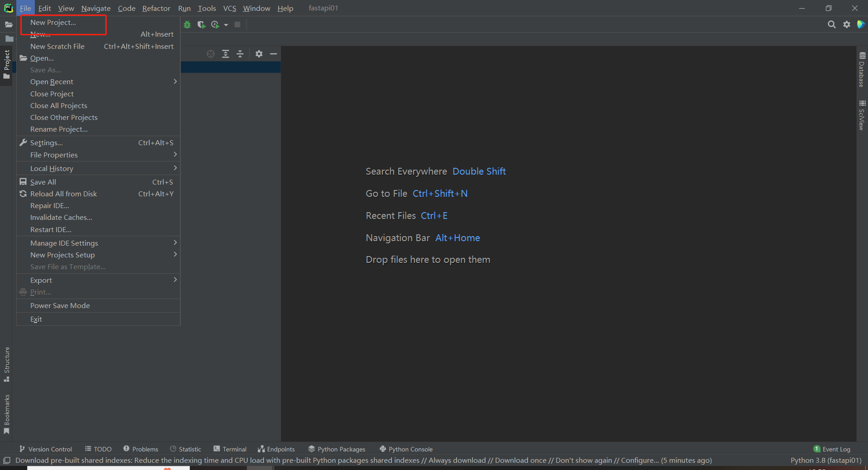Expand Open Recent submenu
The image size is (868, 470).
(x=98, y=81)
